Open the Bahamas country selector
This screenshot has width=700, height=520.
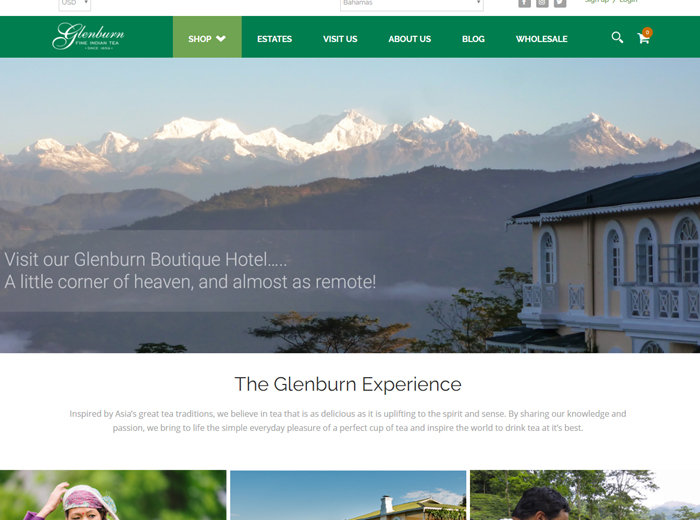coord(412,4)
